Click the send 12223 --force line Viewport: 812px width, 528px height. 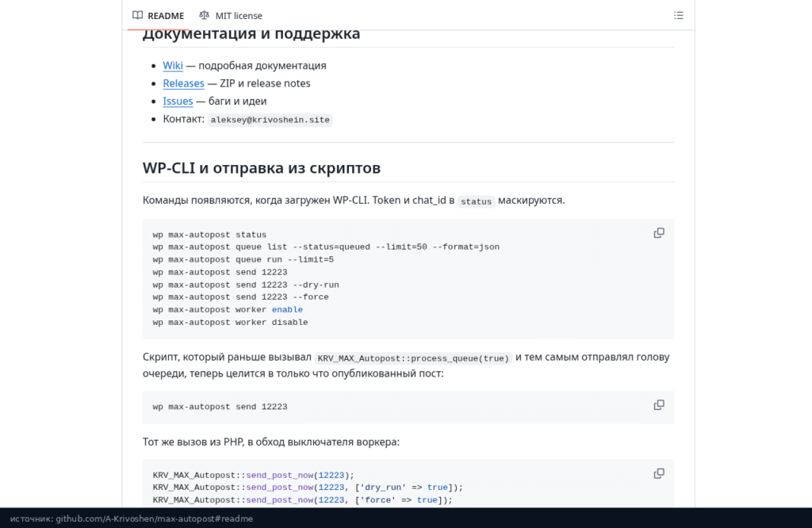240,297
